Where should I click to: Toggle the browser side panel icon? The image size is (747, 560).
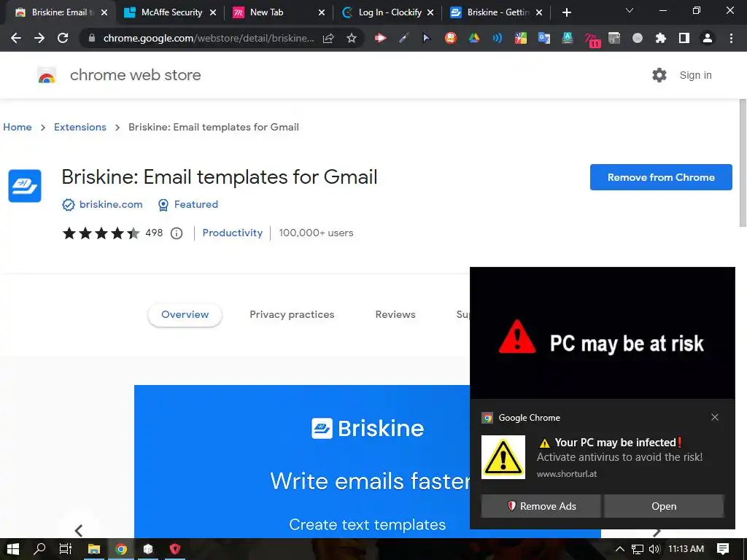click(684, 38)
